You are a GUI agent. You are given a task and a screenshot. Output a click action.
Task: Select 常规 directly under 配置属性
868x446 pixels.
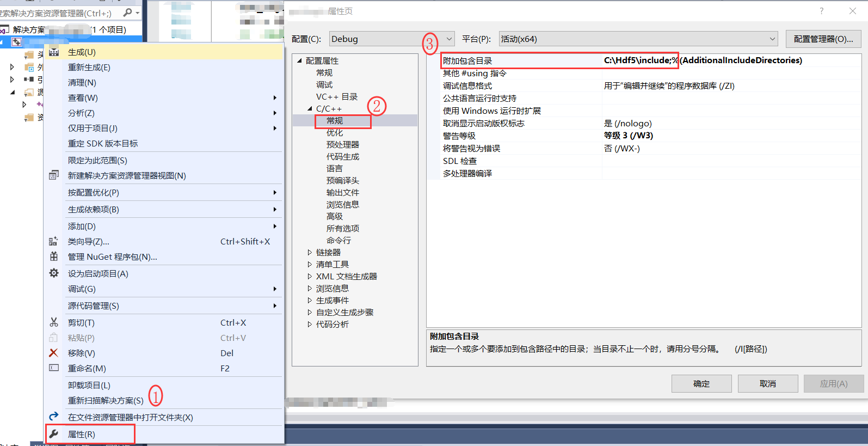click(324, 72)
